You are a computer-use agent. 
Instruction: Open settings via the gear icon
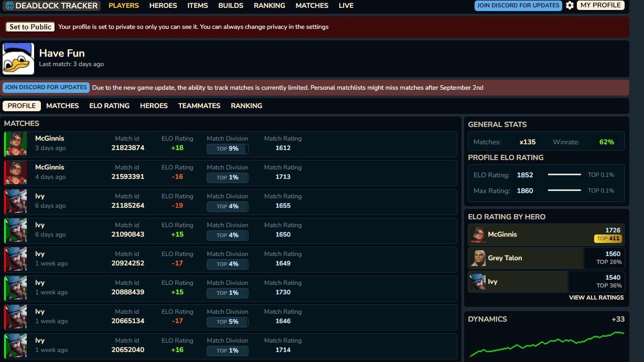(570, 5)
